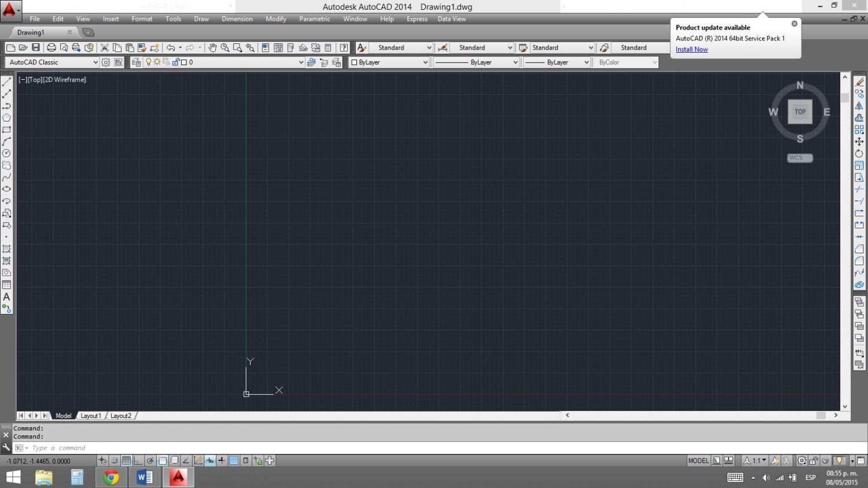The width and height of the screenshot is (868, 488).
Task: Select the Circle draw tool
Action: [7, 153]
